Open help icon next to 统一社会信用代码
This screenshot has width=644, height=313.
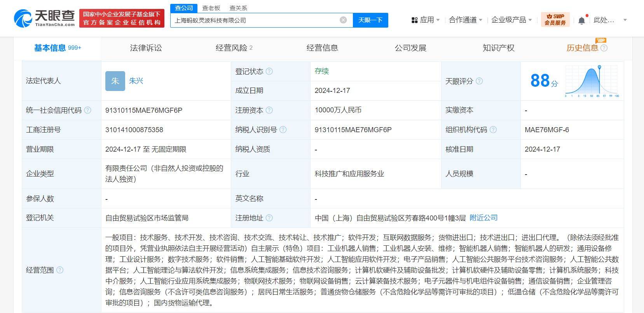(x=88, y=110)
